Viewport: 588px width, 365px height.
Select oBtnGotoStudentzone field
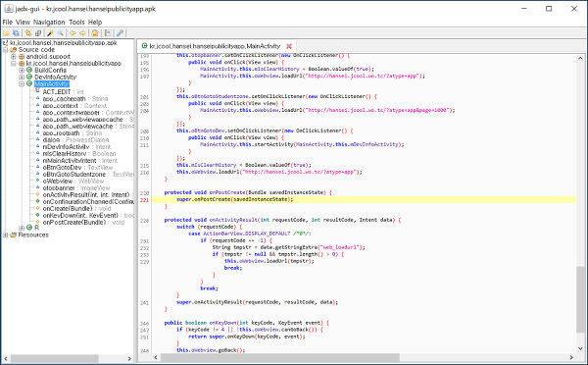point(88,175)
